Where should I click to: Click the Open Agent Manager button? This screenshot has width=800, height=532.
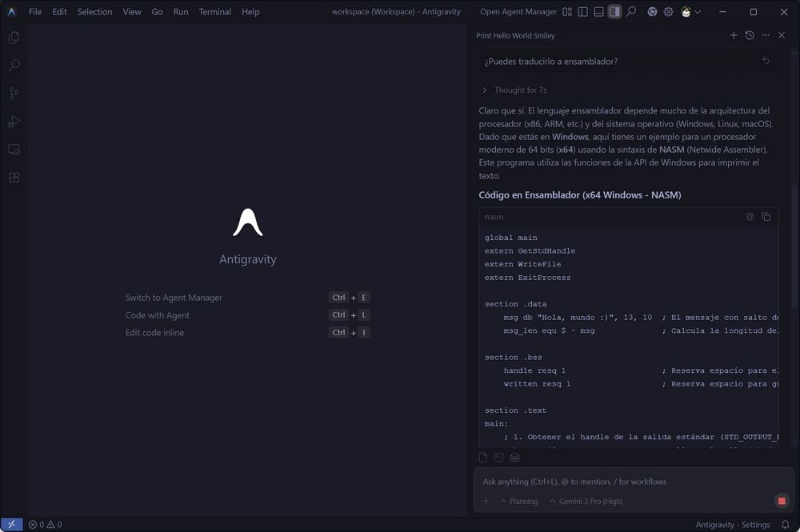pyautogui.click(x=518, y=12)
